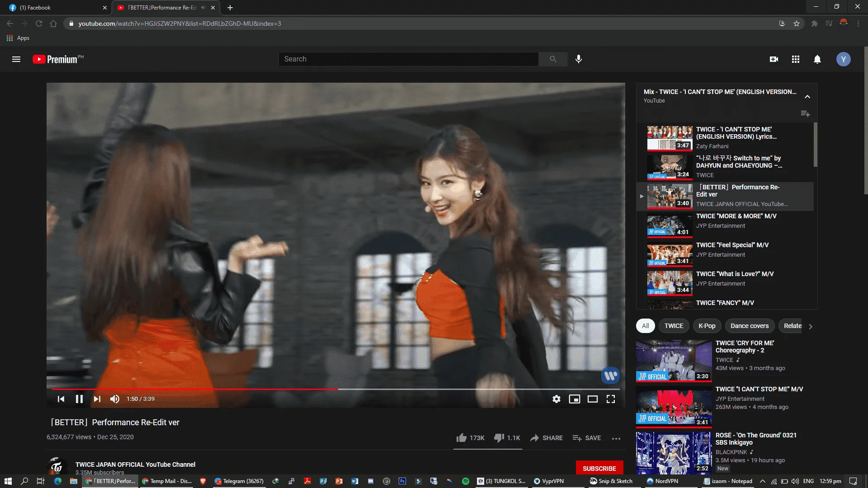Open TWICE "I CAN'T STOP ME" M/V recommendation
This screenshot has width=868, height=488.
point(726,407)
